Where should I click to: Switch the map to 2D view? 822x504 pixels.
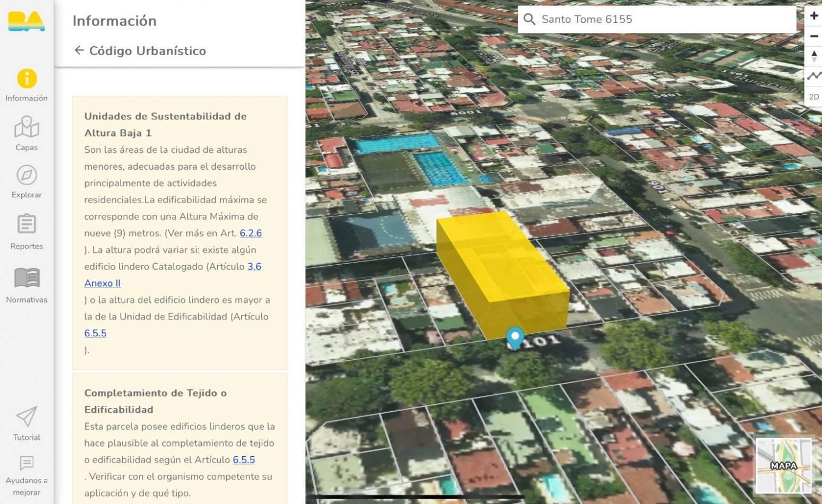tap(814, 97)
